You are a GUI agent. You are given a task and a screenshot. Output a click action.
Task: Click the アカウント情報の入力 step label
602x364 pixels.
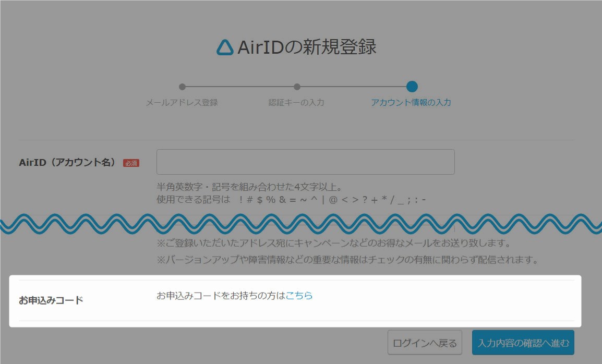point(412,103)
